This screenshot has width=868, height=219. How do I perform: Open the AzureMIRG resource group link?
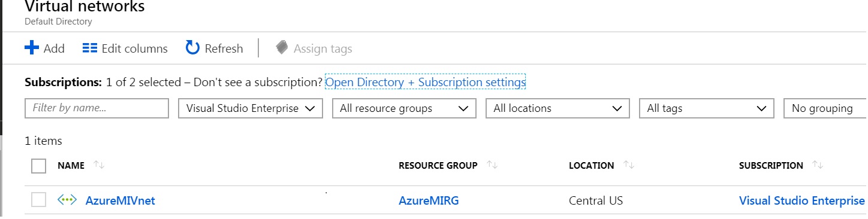(429, 200)
